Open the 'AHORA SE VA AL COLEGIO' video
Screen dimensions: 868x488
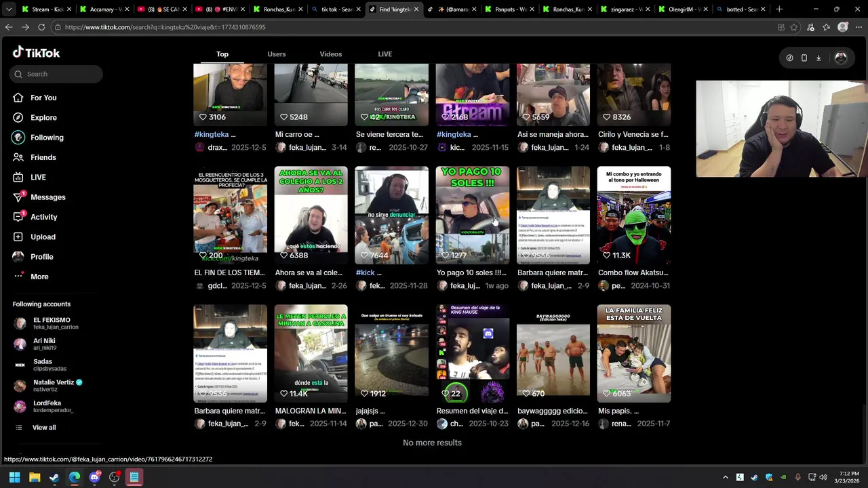point(311,215)
